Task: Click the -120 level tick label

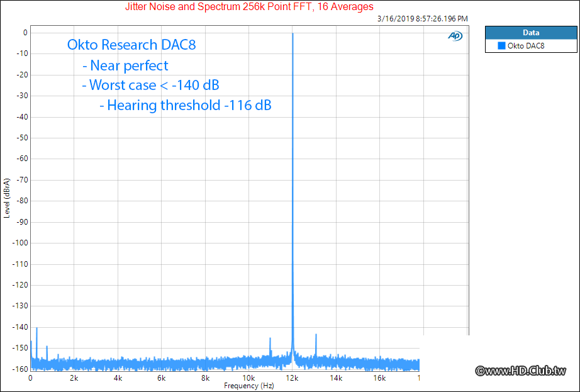Action: click(x=20, y=285)
